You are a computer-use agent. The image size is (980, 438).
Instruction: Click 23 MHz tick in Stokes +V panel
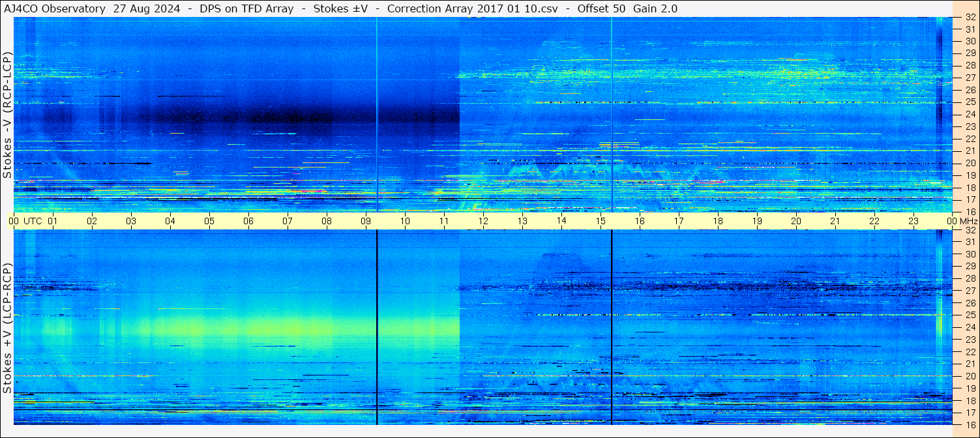tap(970, 340)
